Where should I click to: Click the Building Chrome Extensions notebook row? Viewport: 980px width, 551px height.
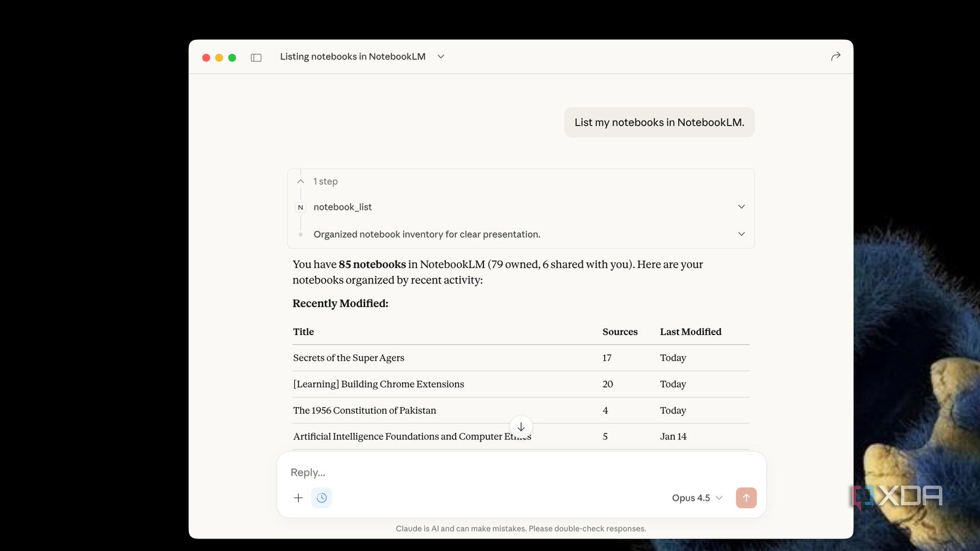378,384
